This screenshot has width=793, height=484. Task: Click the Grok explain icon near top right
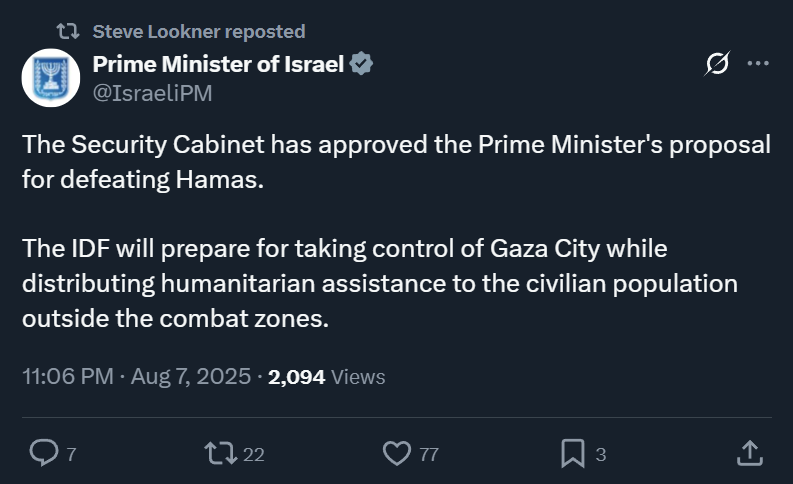[718, 63]
